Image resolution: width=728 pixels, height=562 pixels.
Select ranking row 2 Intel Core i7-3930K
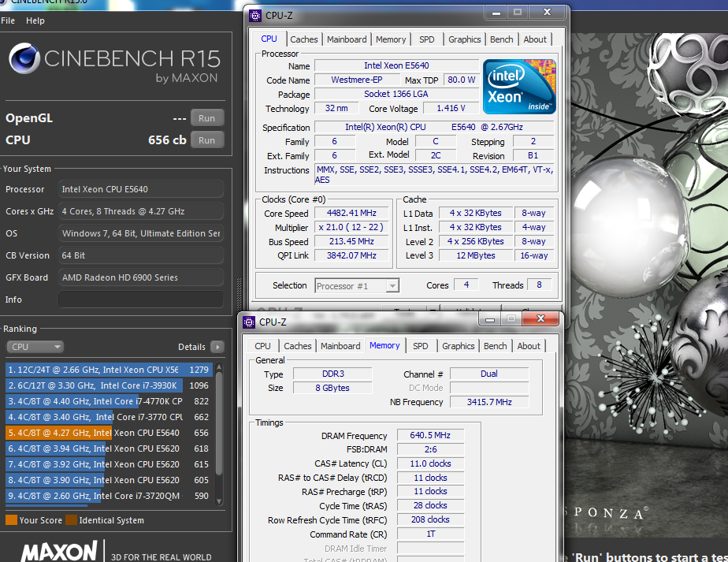109,385
